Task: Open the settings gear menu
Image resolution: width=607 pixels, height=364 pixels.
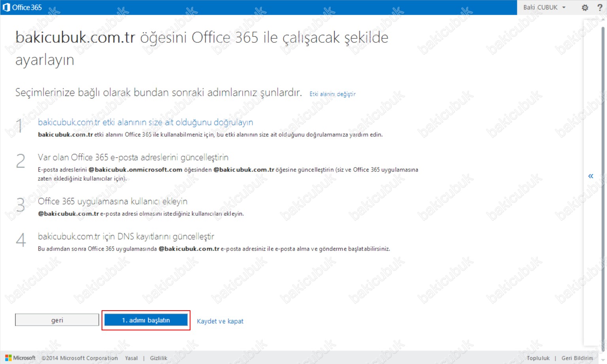Action: point(585,8)
